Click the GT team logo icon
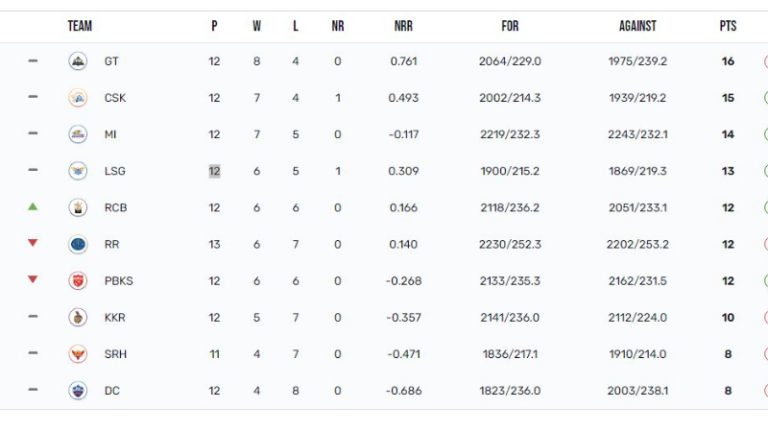The image size is (768, 432). 78,61
